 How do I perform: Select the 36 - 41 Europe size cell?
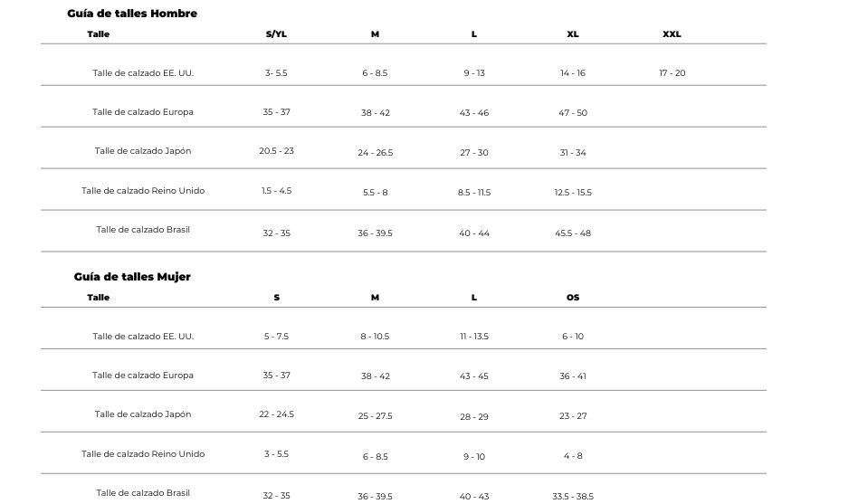(573, 376)
